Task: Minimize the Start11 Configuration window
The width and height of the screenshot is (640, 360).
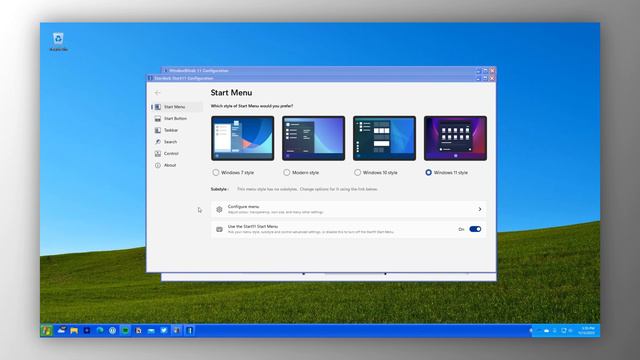Action: (x=478, y=78)
